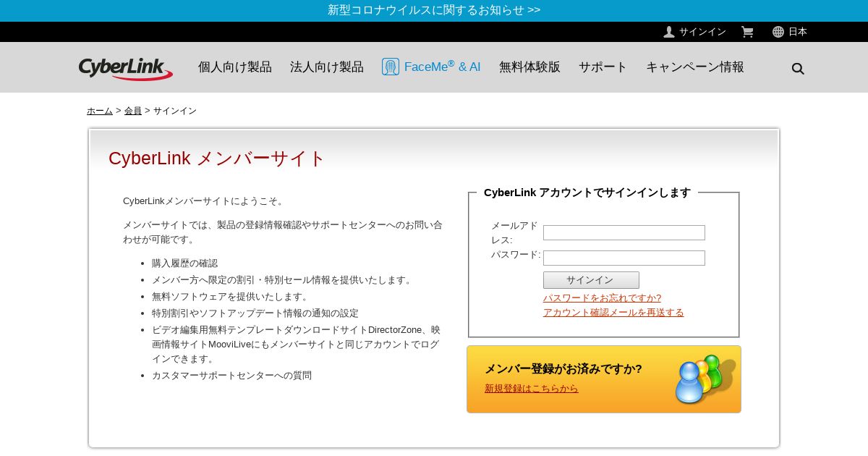Click the メンバー登録がお済みですか? heading
The height and width of the screenshot is (456, 868).
pyautogui.click(x=563, y=368)
